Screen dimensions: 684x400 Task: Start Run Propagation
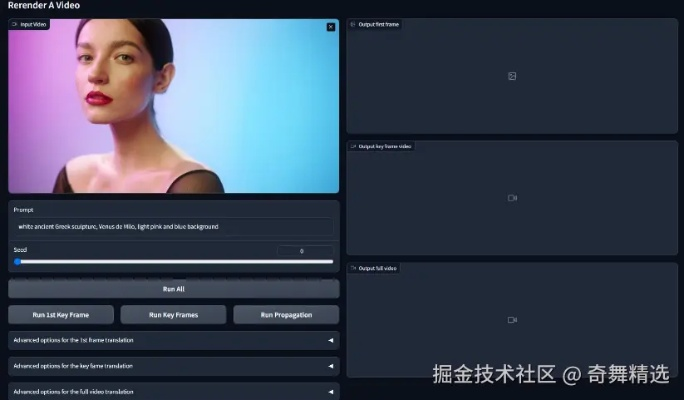[286, 315]
